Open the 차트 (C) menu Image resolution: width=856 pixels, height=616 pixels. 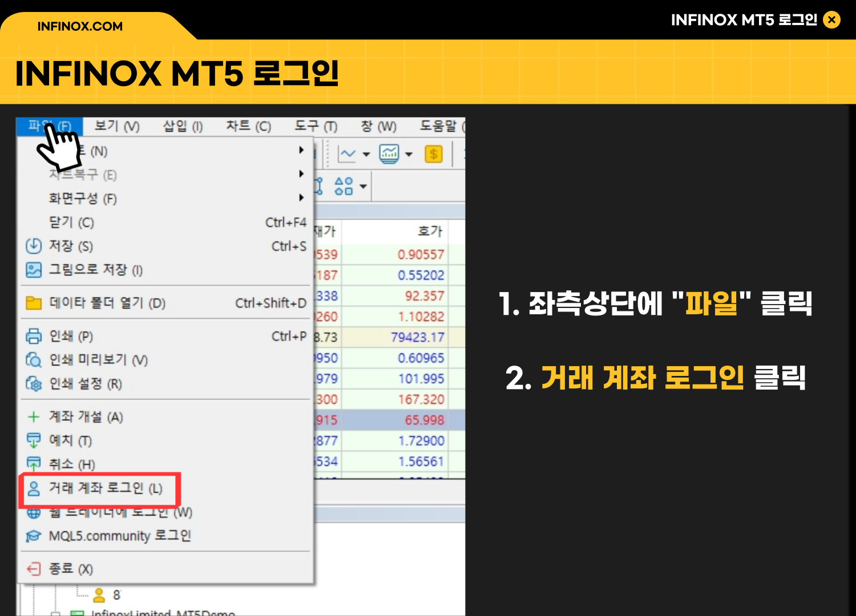248,126
